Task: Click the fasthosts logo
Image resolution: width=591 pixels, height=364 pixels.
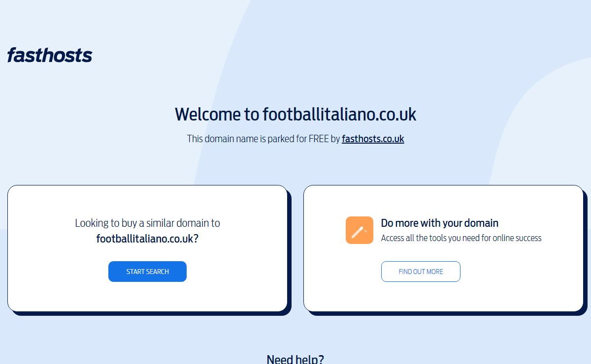Action: coord(50,55)
